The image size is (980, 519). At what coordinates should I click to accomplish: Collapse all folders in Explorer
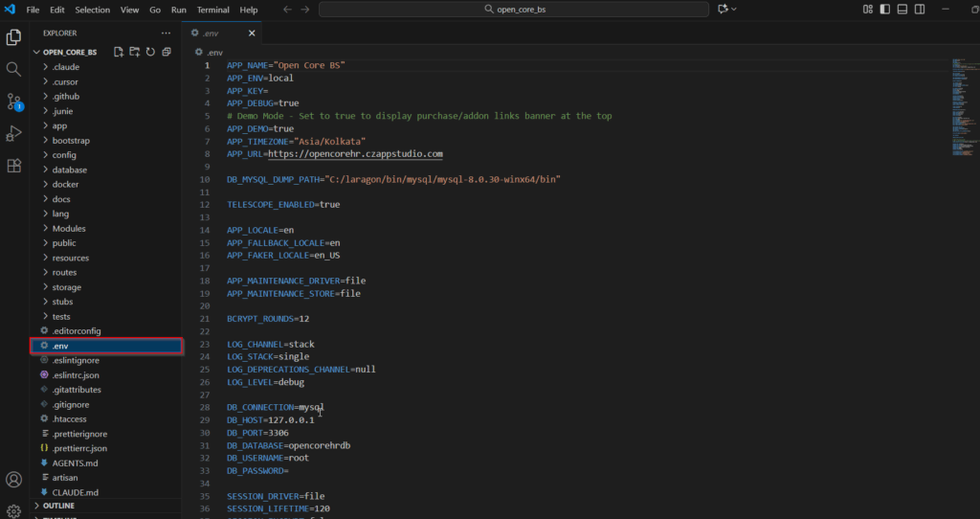167,52
